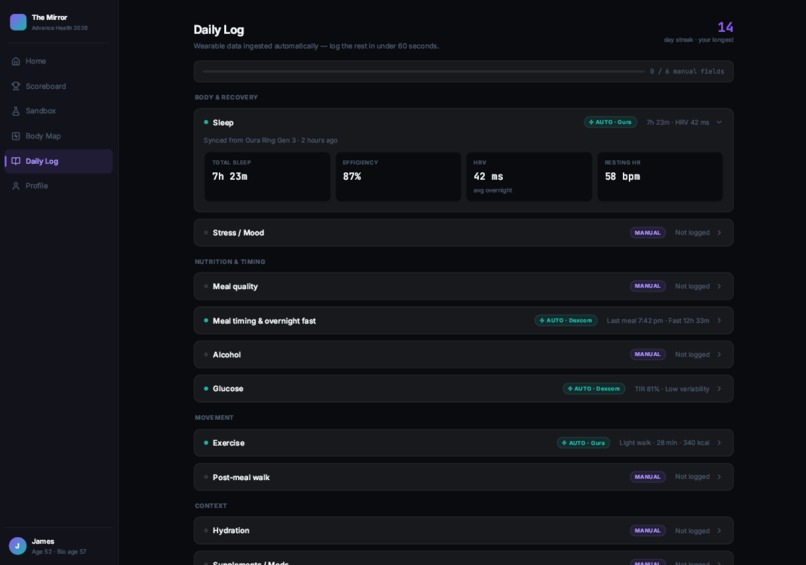Click AUTO · Dexcom badge on Glucose
The width and height of the screenshot is (806, 565).
pyautogui.click(x=594, y=389)
